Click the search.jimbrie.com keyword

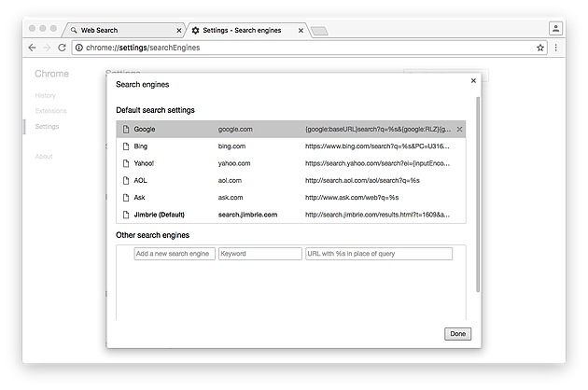click(247, 215)
